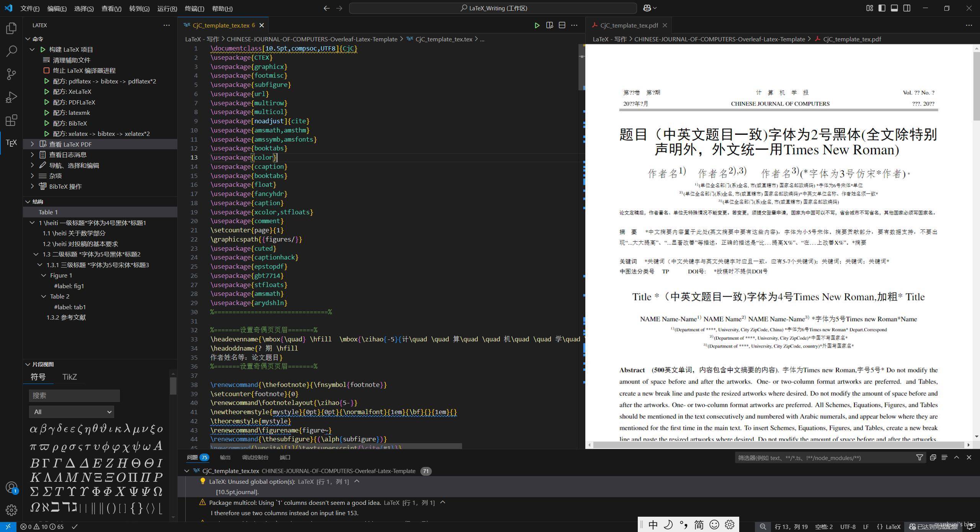Open the 文件(F) menu
The image size is (980, 532).
pyautogui.click(x=30, y=8)
